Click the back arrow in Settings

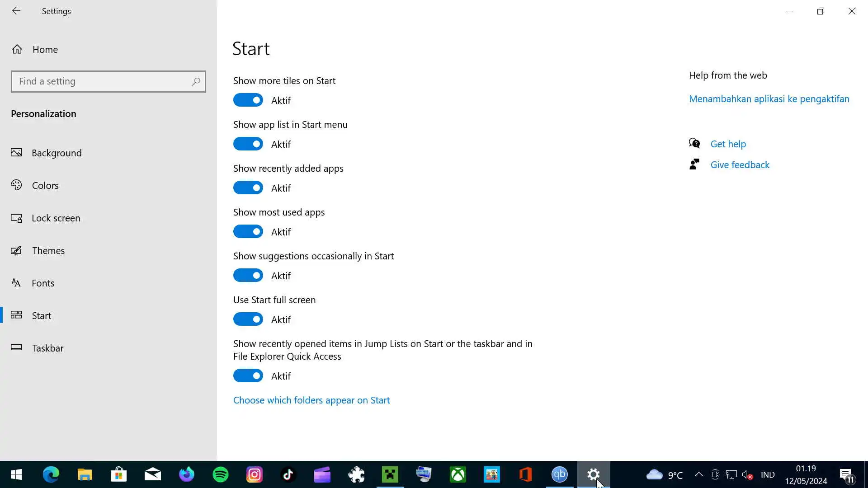[x=16, y=11]
